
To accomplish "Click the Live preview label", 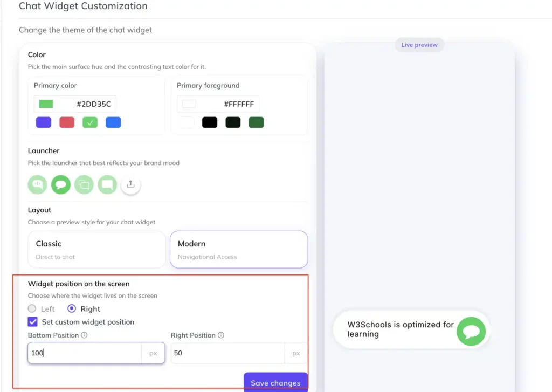I will click(x=419, y=45).
